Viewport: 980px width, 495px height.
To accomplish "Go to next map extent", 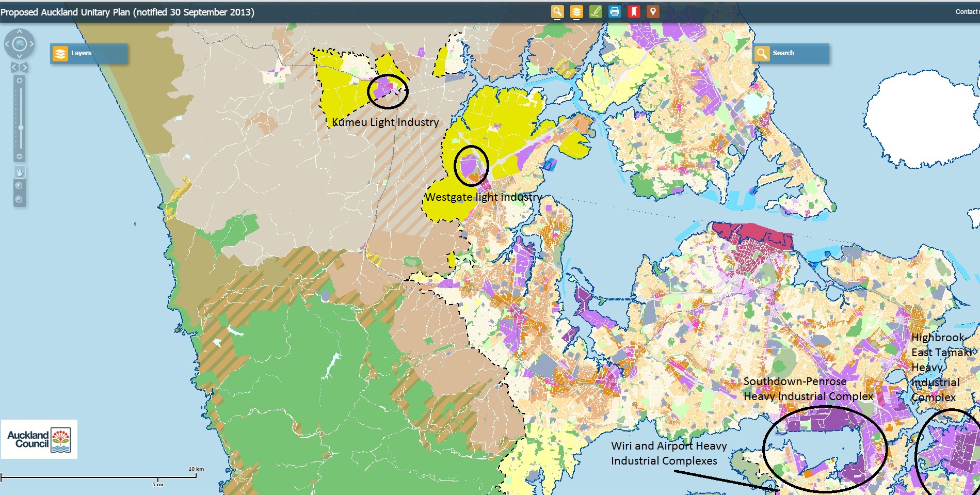I will tap(25, 67).
